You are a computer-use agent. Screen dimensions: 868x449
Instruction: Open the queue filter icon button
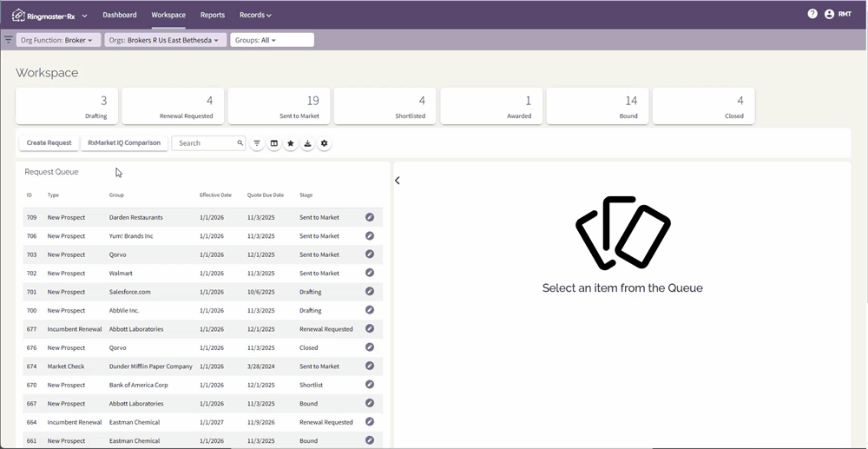pyautogui.click(x=257, y=143)
